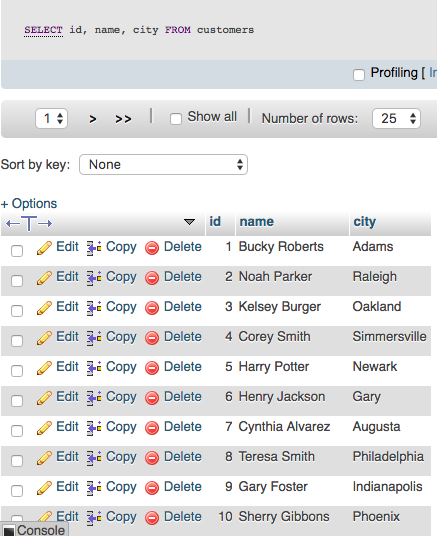Screen dimensions: 437x536
Task: Click the full texts toggle arrows icon
Action: pyautogui.click(x=29, y=224)
